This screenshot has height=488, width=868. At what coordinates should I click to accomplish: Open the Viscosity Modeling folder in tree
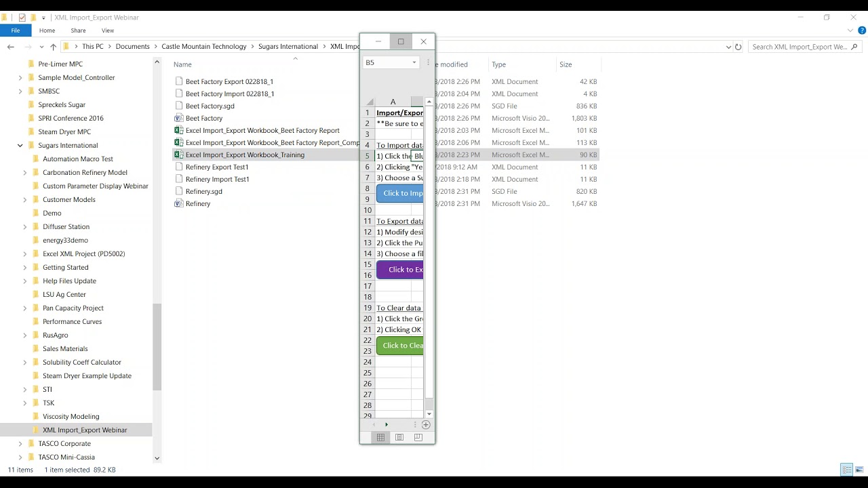click(71, 416)
